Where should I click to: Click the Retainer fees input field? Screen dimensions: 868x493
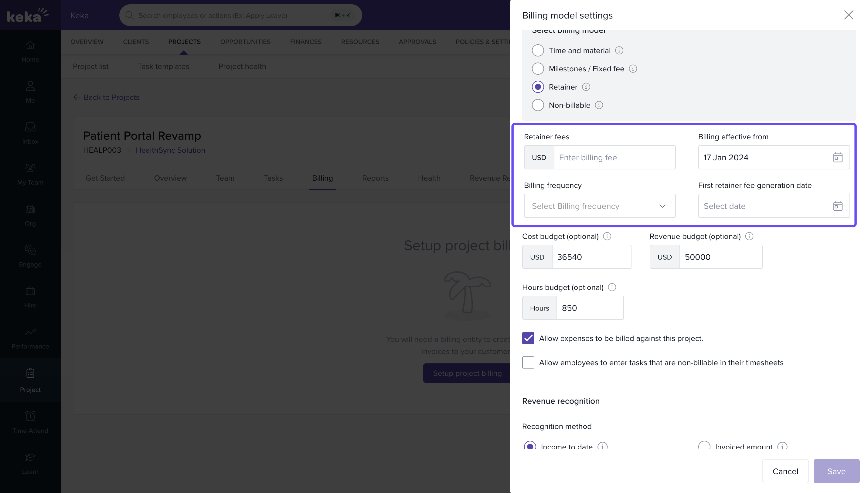614,158
